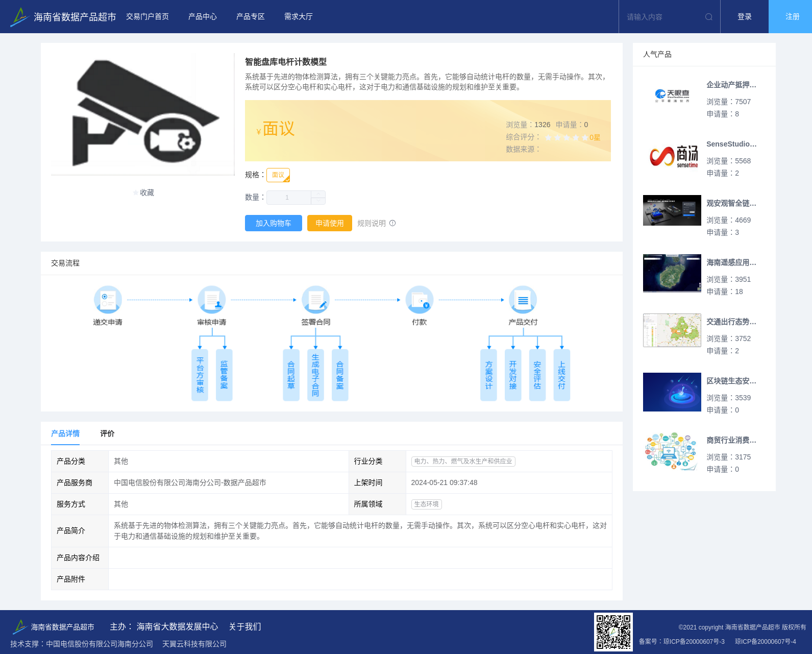Open 交易门户首页 in navigation

(x=147, y=17)
